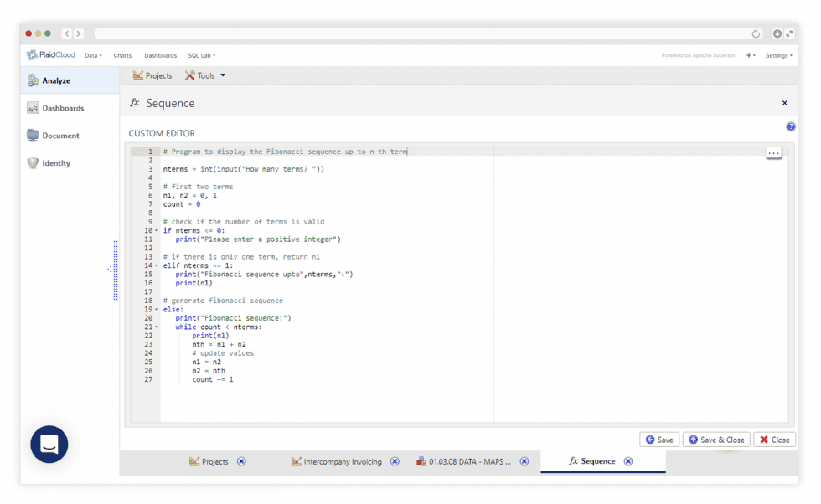This screenshot has height=504, width=821.
Task: Expand the SQL Lab menu
Action: (202, 55)
